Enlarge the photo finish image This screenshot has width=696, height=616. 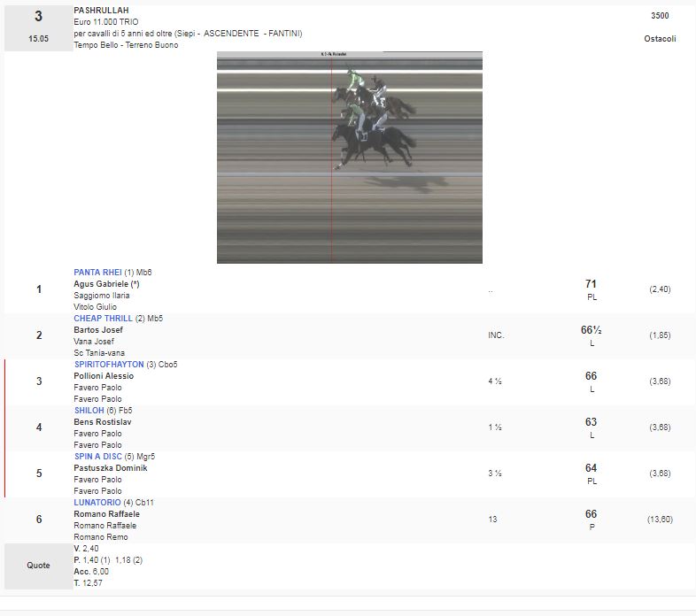[x=349, y=158]
